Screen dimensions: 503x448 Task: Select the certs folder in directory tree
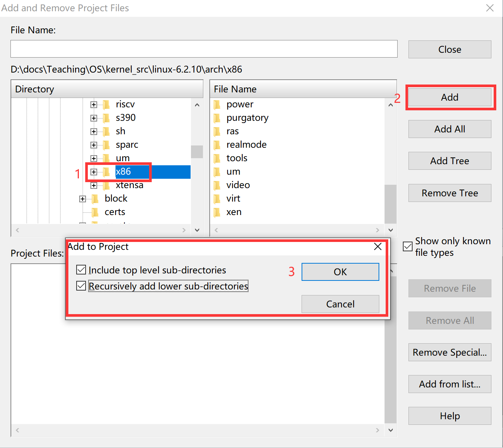[x=114, y=212]
